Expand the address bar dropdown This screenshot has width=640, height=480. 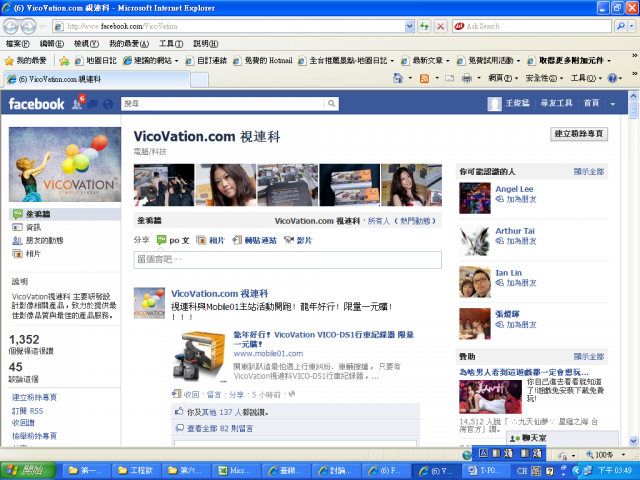pyautogui.click(x=409, y=27)
